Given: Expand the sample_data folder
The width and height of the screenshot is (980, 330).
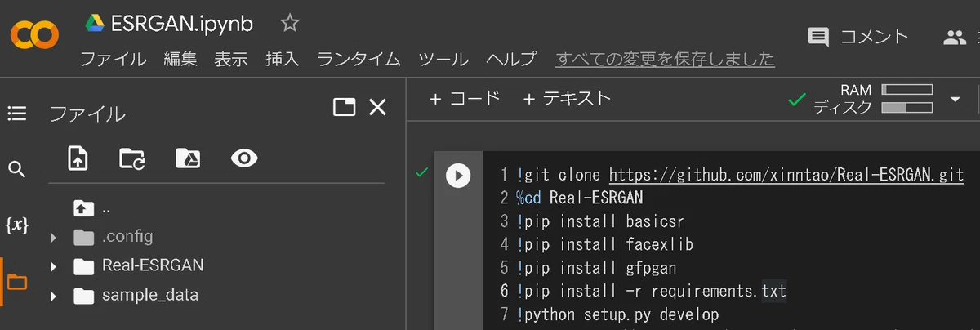Looking at the screenshot, I should point(53,295).
